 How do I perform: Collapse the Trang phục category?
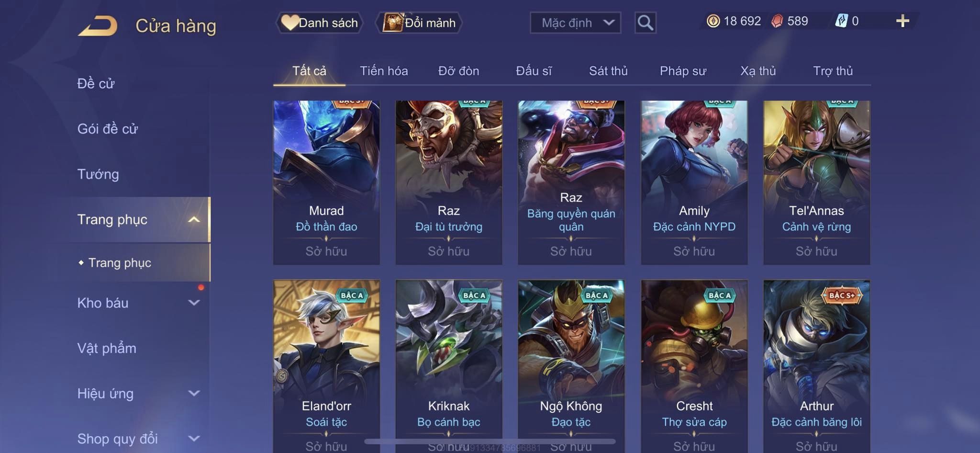pyautogui.click(x=138, y=219)
